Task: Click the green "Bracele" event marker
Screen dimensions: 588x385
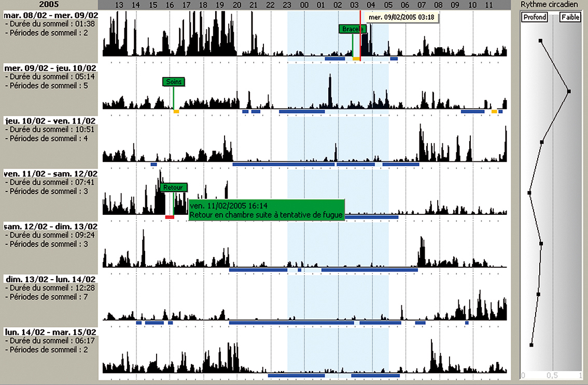Action: click(x=353, y=29)
